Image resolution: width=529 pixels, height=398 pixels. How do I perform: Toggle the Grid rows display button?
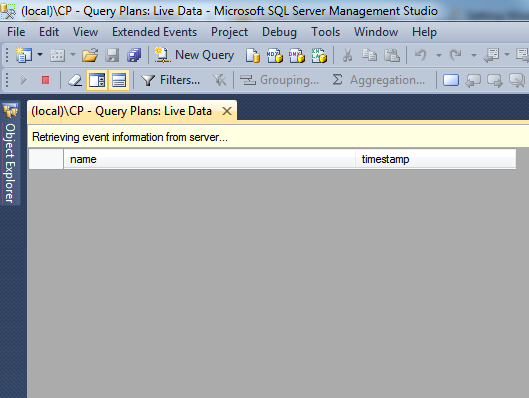click(119, 80)
